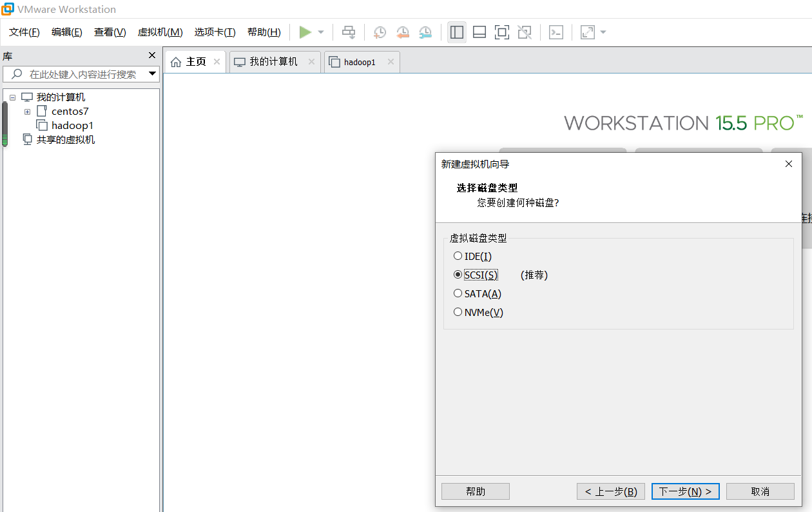The height and width of the screenshot is (512, 812).
Task: Click the 下一步(N) next button
Action: [x=686, y=491]
